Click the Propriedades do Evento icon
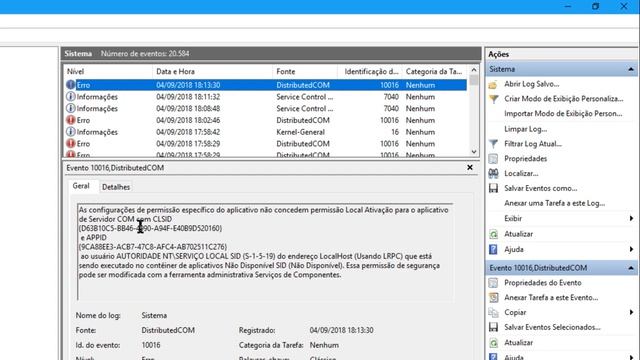Viewport: 640px width, 360px height. coord(493,282)
